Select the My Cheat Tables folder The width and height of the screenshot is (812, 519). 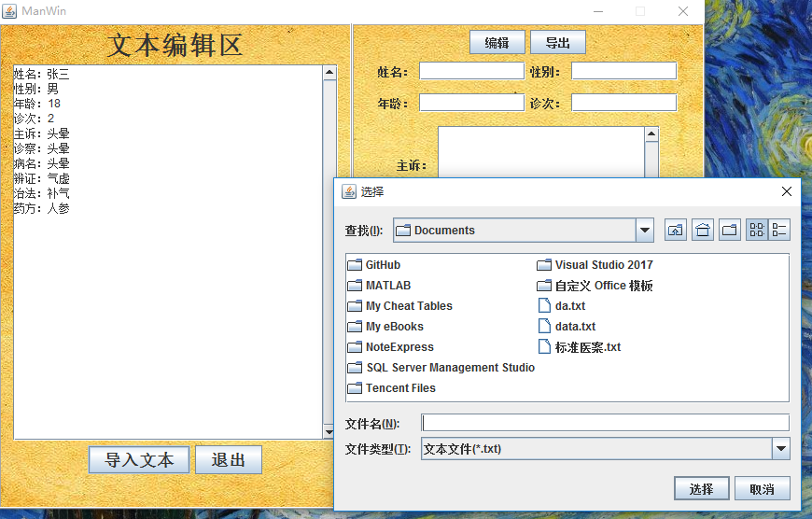[400, 306]
